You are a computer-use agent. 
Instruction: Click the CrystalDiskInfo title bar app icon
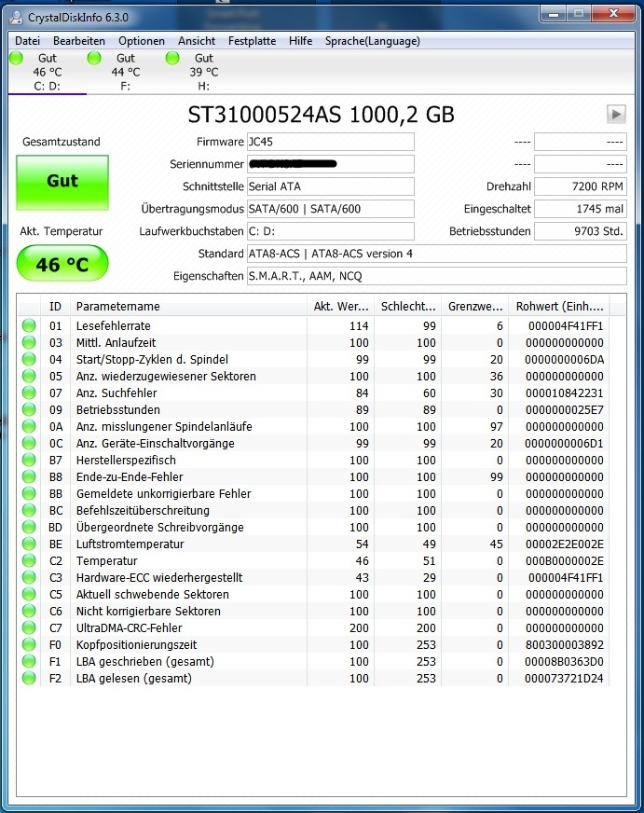tap(17, 17)
